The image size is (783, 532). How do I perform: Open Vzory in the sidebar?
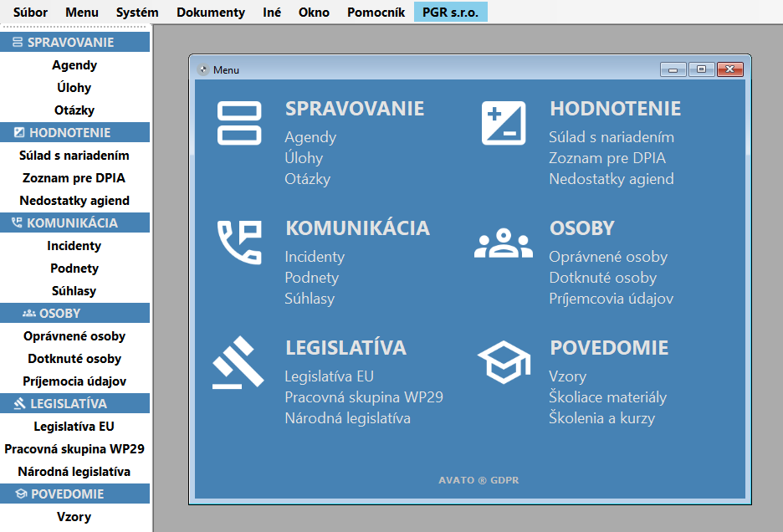click(x=74, y=517)
